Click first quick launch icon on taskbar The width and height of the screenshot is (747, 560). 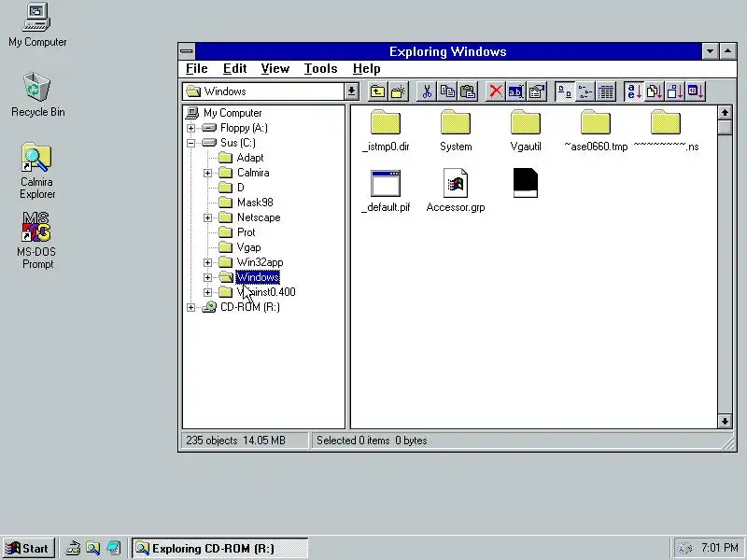coord(73,549)
